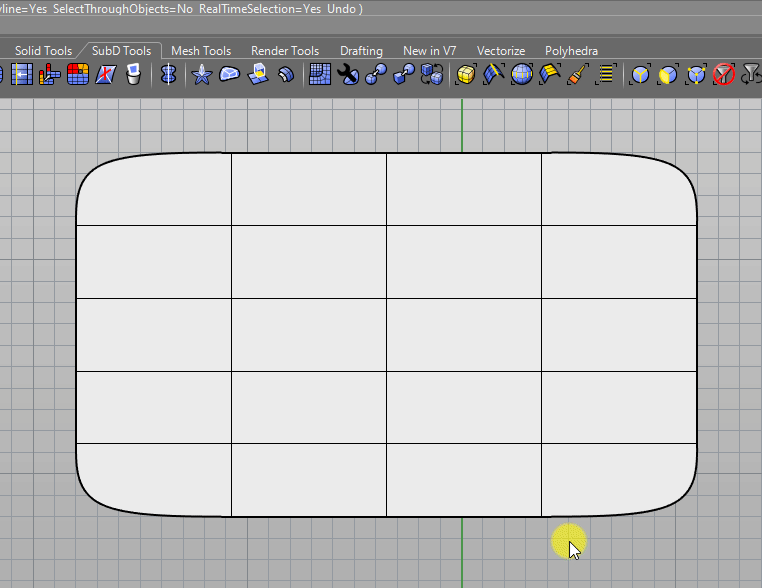Open the New in V7 tab
Screen dimensions: 762x588
tap(430, 51)
